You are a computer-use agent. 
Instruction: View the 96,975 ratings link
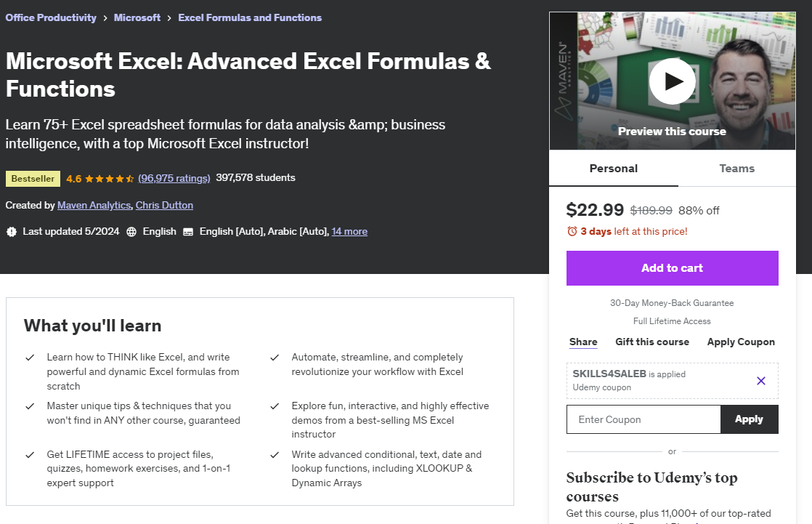click(x=174, y=177)
